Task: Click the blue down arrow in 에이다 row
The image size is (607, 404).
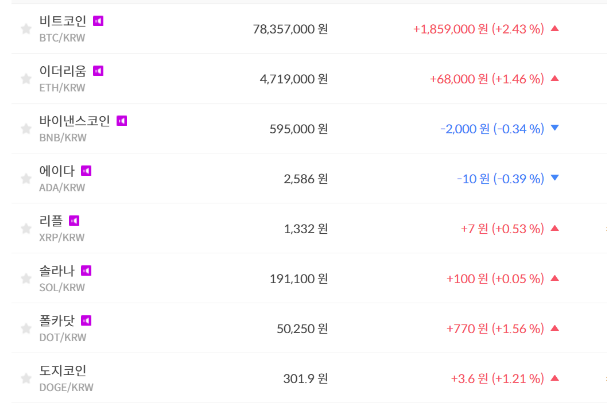Action: coord(555,179)
